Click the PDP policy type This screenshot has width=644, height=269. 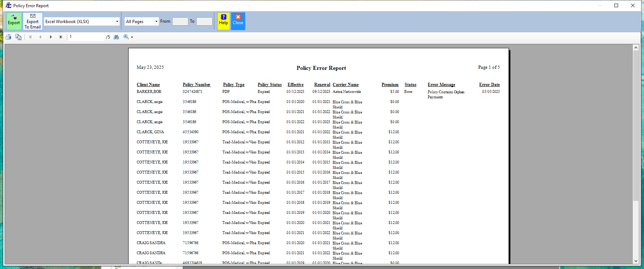click(226, 92)
